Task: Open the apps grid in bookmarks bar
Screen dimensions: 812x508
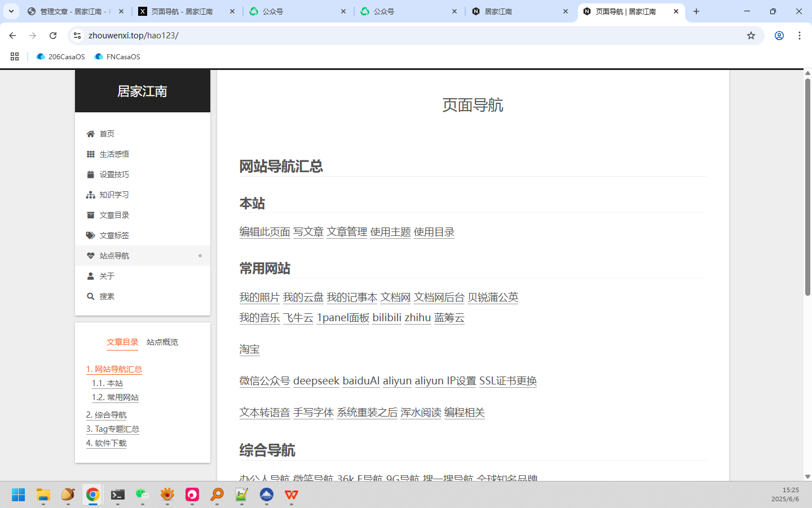Action: pyautogui.click(x=15, y=56)
